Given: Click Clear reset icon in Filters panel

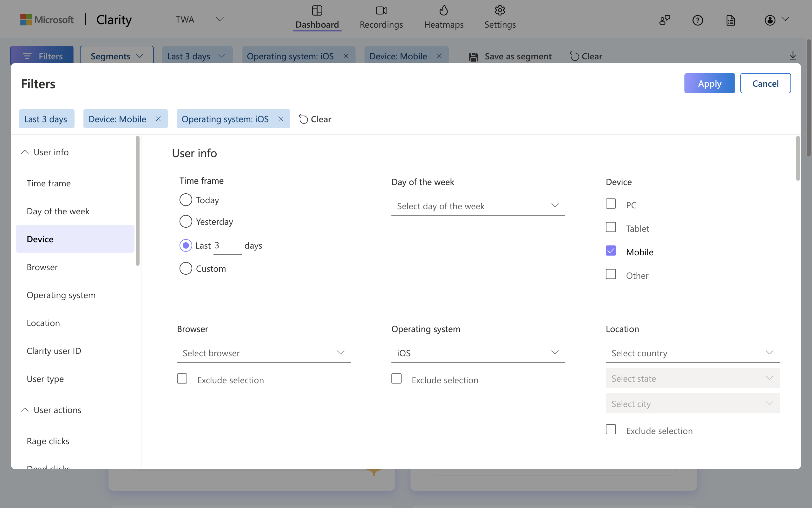Looking at the screenshot, I should pos(303,119).
